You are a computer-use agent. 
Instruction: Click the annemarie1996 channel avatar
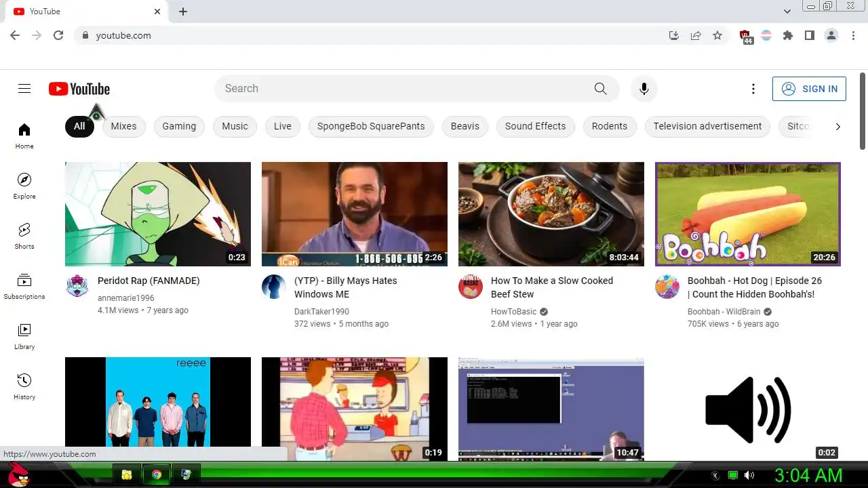tap(77, 286)
